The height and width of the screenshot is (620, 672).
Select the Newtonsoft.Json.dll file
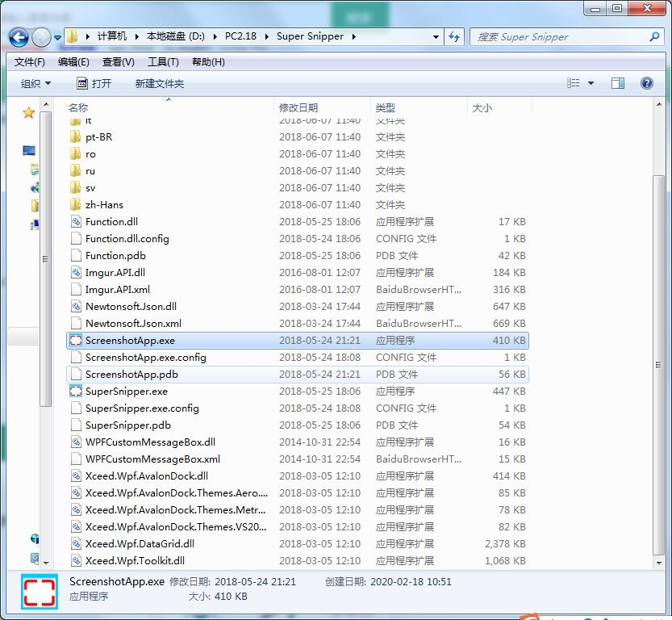click(x=131, y=307)
